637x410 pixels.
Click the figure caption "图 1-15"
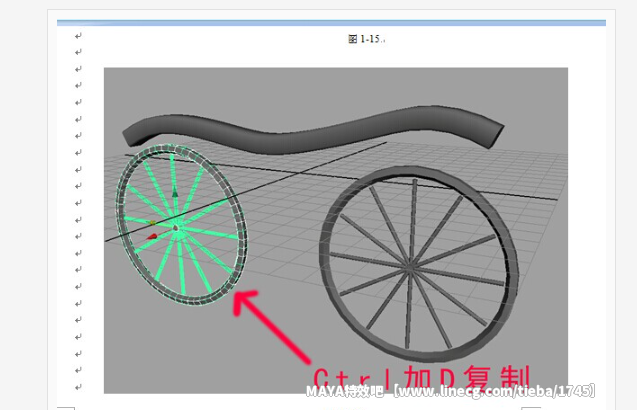366,39
